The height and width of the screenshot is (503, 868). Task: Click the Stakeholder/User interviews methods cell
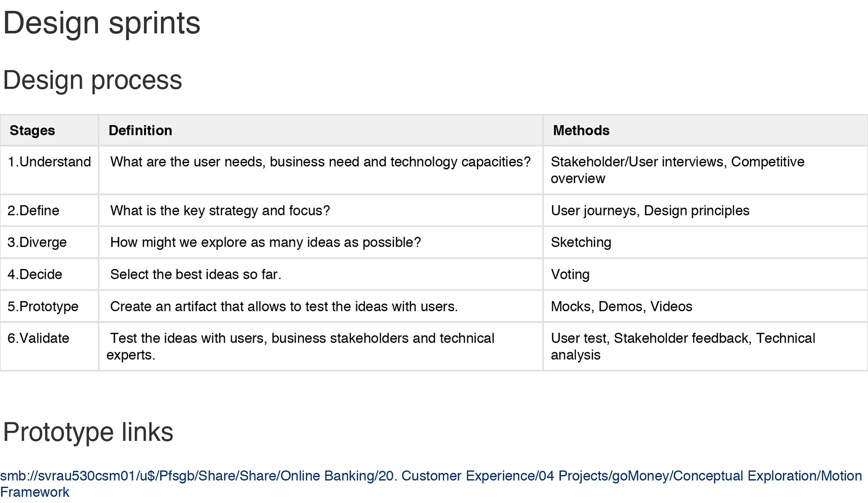point(705,170)
